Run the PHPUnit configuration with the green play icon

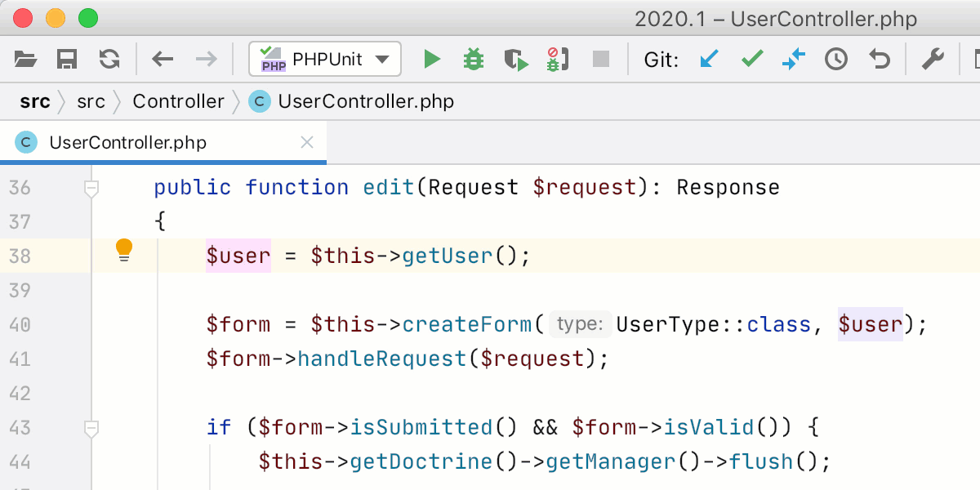tap(432, 58)
